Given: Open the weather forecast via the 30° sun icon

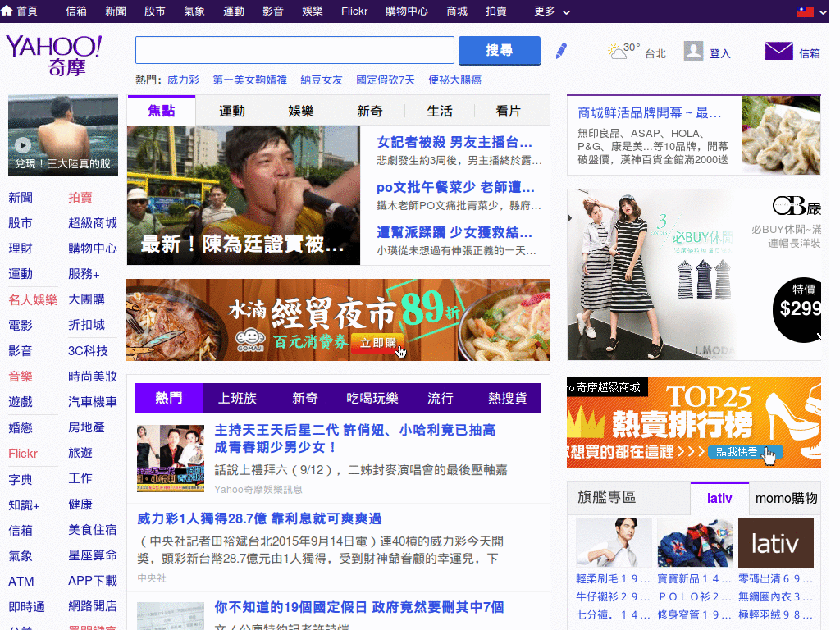Looking at the screenshot, I should click(619, 51).
